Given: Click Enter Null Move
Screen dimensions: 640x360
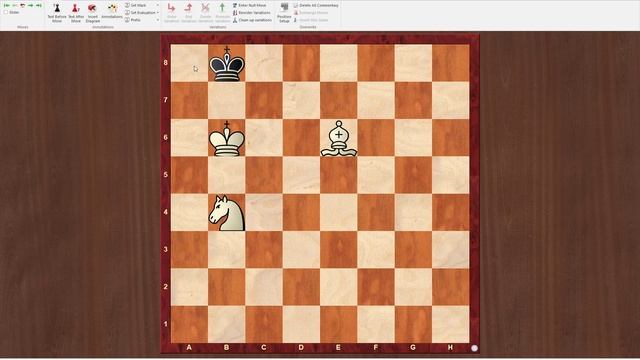Looking at the screenshot, I should 249,5.
